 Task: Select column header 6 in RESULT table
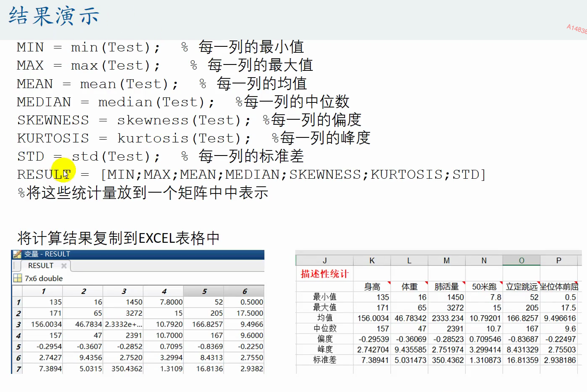244,291
